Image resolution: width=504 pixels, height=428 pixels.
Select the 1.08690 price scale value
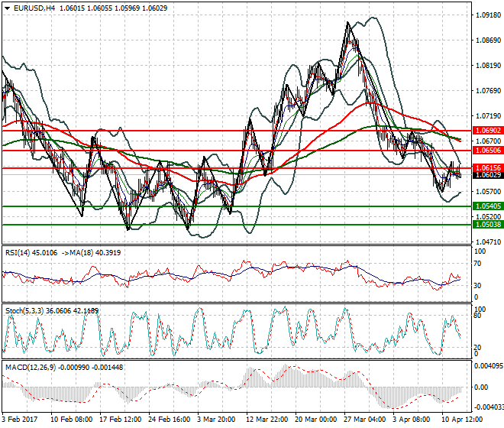click(488, 41)
